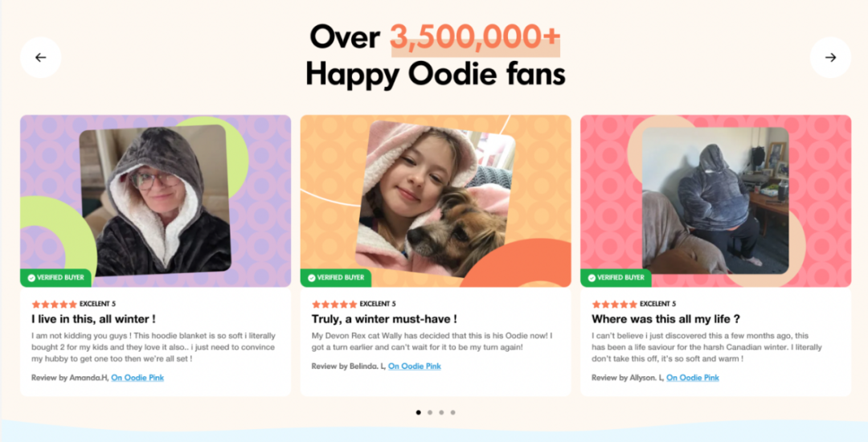The image size is (868, 442).
Task: Select the third carousel pagination dot
Action: [441, 412]
